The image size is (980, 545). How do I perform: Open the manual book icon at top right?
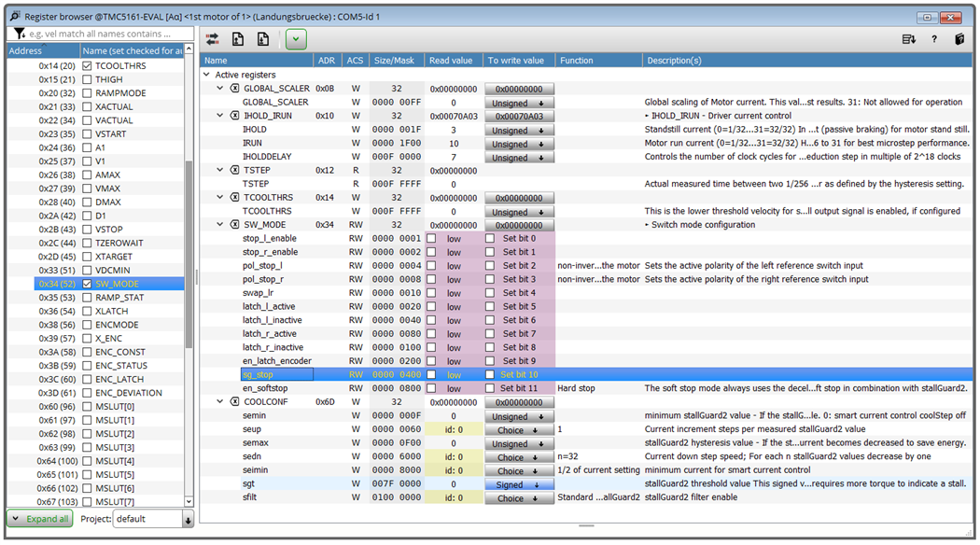(959, 39)
